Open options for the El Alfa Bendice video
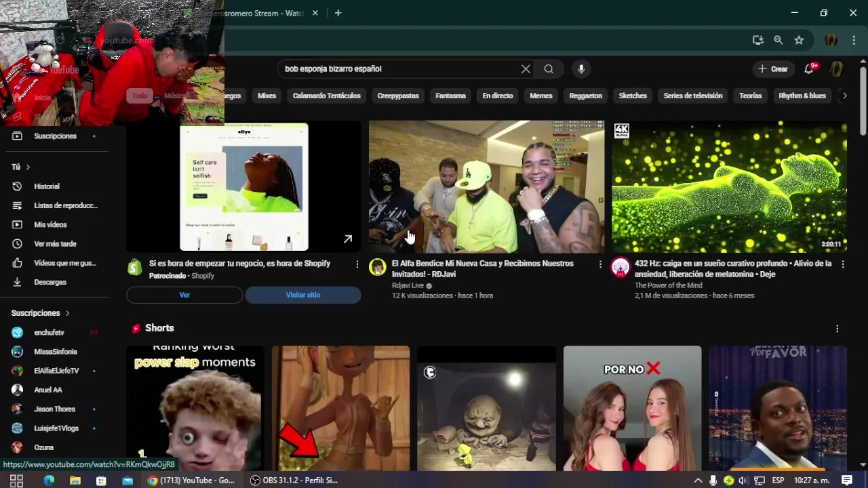The height and width of the screenshot is (488, 868). point(600,264)
